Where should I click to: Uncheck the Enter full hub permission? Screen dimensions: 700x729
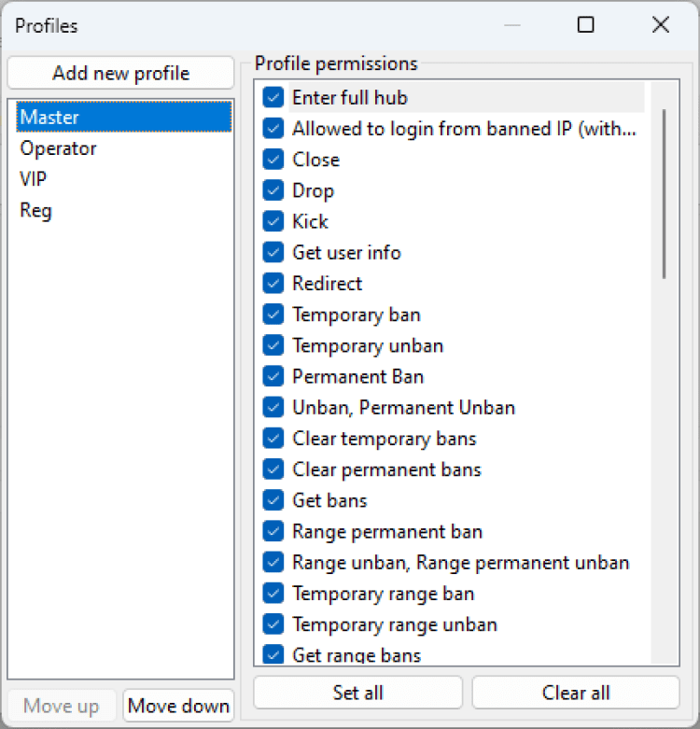(273, 97)
